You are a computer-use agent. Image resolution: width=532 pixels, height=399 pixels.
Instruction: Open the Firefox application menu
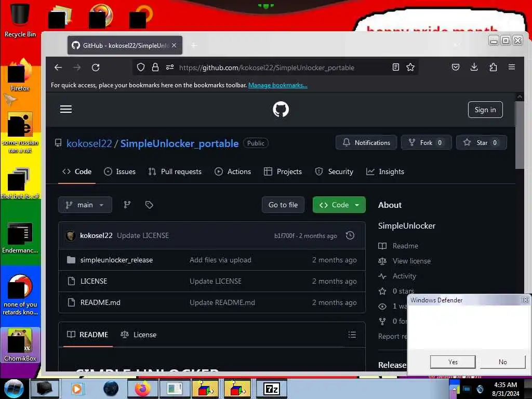pyautogui.click(x=512, y=67)
